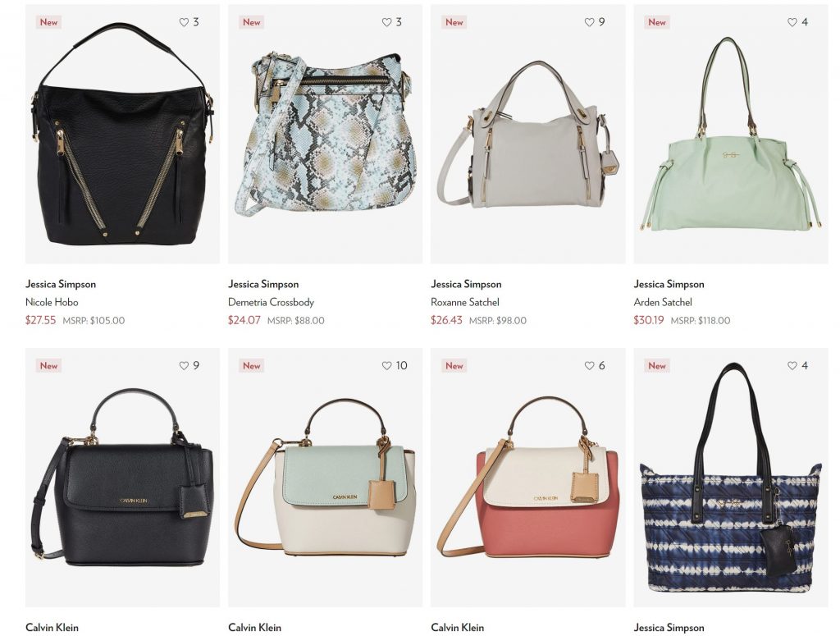The width and height of the screenshot is (840, 636).
Task: Click heart icon on Demetria Crossbody
Action: coord(387,22)
